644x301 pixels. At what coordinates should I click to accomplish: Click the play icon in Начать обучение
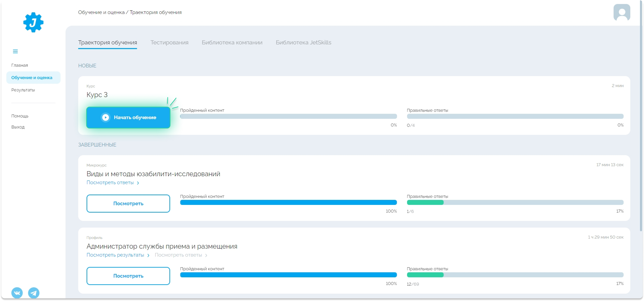105,117
